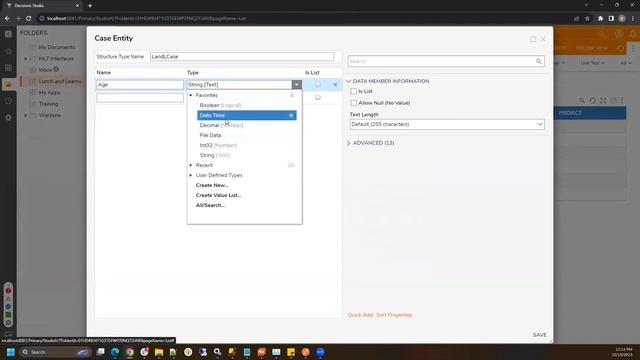Image resolution: width=640 pixels, height=360 pixels.
Task: Check Allow Null (No Value) box
Action: (353, 103)
